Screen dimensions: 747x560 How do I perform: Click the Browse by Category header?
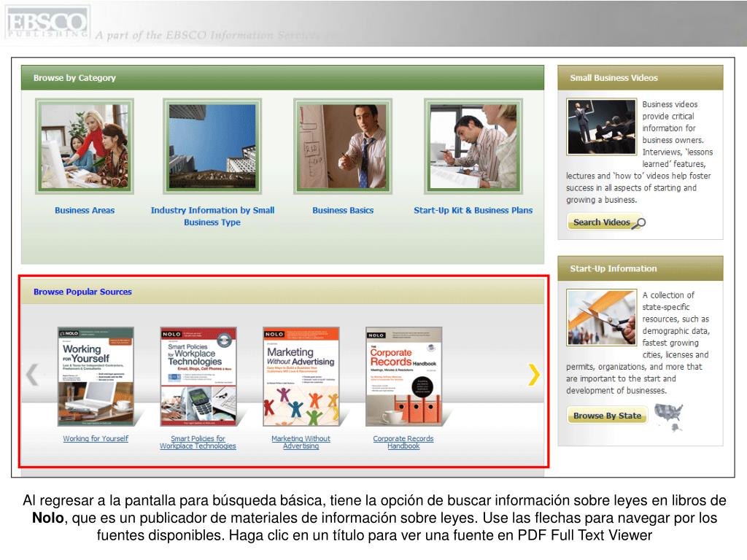[x=282, y=77]
